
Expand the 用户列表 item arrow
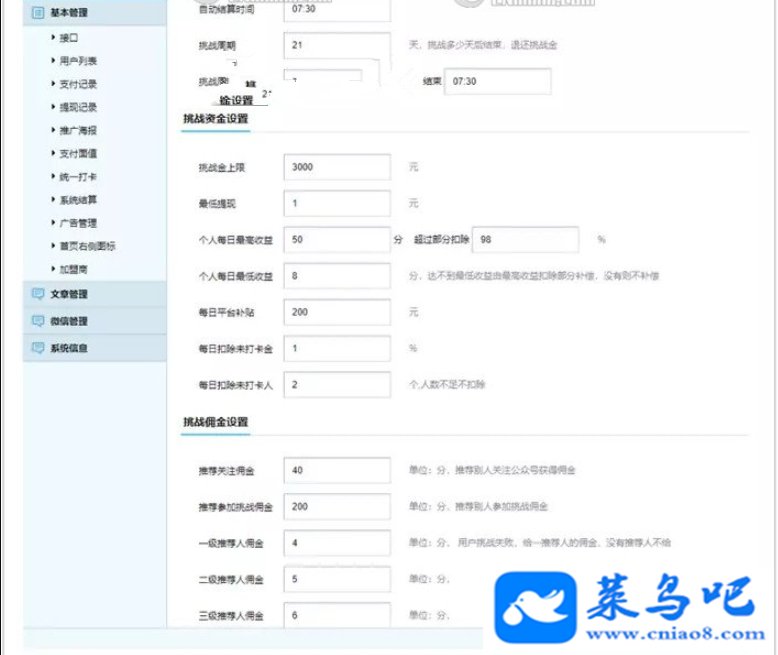point(53,60)
